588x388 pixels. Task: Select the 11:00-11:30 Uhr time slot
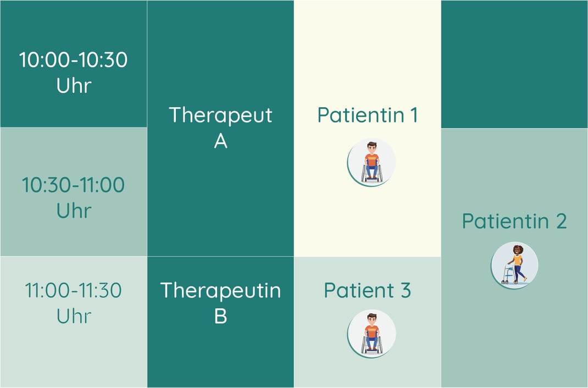point(74,322)
